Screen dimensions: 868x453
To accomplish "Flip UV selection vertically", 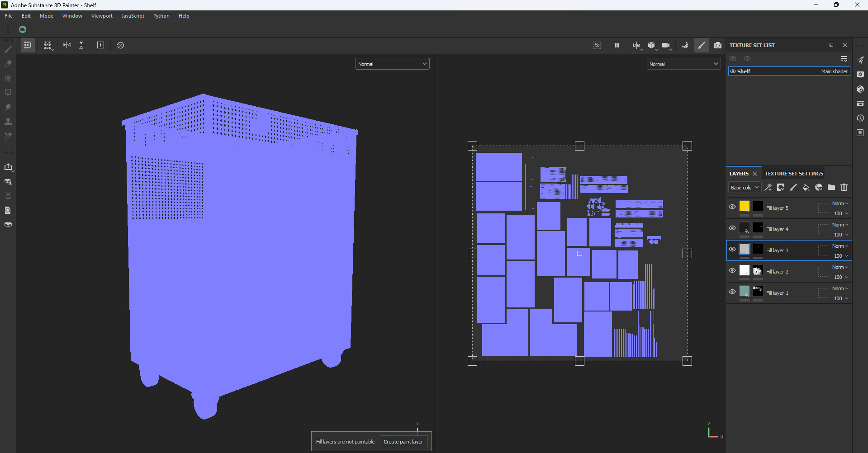I will click(81, 45).
